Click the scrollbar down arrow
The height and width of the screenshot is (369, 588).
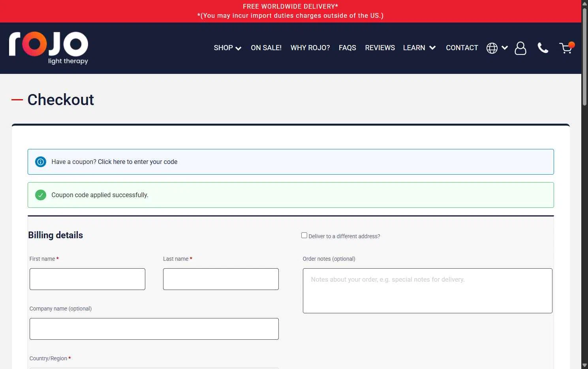pos(584,365)
